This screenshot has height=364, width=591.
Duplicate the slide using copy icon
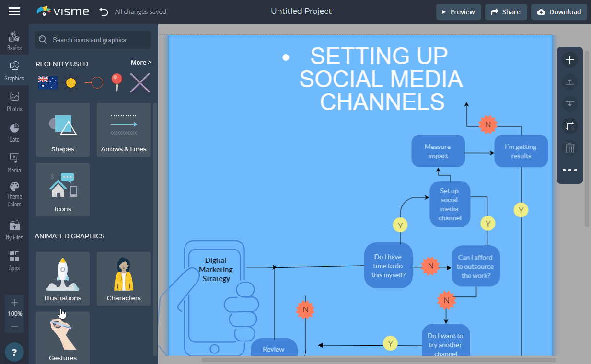tap(569, 126)
